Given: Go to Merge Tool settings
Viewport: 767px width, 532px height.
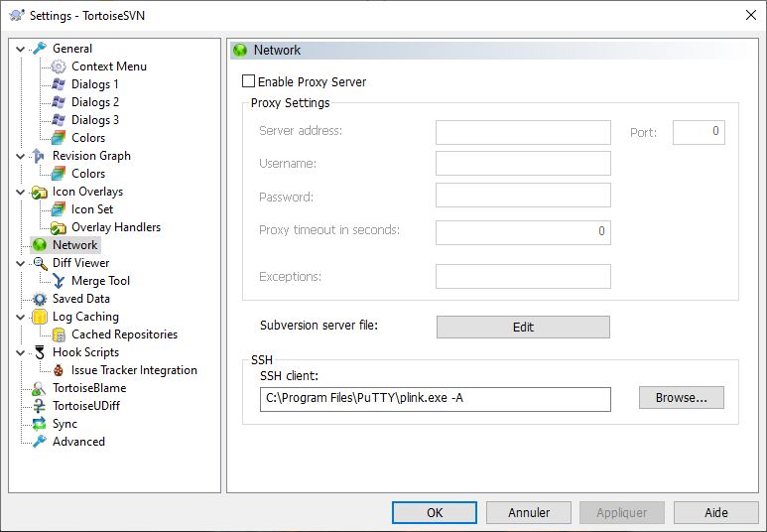Looking at the screenshot, I should point(101,281).
